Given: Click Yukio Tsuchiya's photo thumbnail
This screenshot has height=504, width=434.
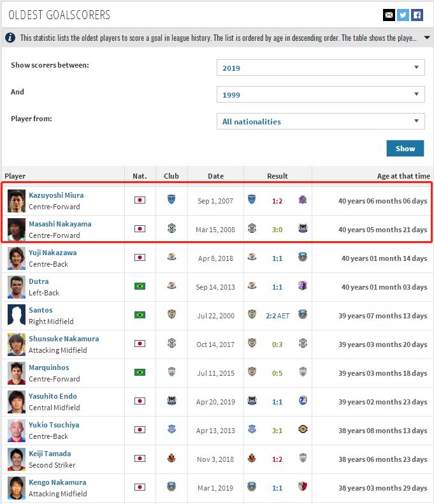Looking at the screenshot, I should pos(17,431).
